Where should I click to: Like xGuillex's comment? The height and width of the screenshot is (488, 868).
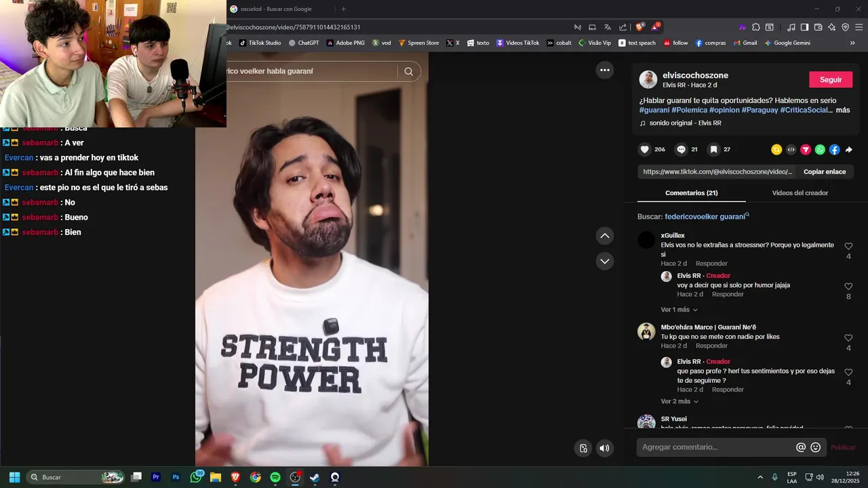(848, 247)
